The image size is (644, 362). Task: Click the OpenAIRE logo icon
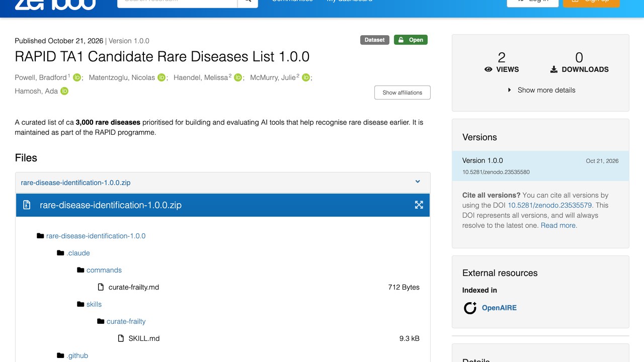coord(470,308)
